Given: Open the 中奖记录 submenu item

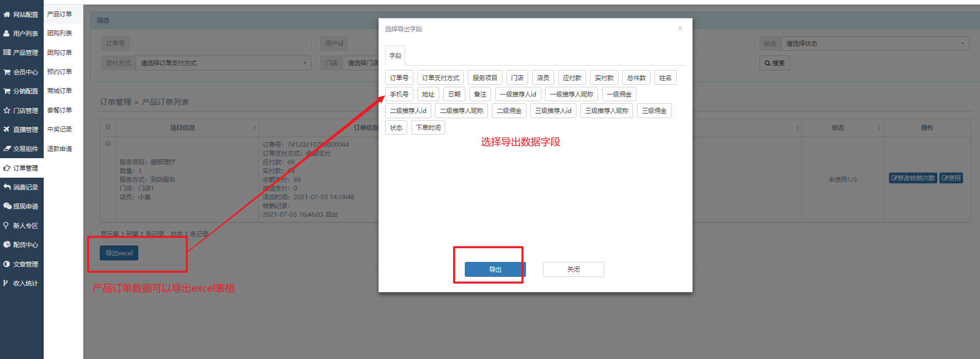Looking at the screenshot, I should [x=60, y=129].
